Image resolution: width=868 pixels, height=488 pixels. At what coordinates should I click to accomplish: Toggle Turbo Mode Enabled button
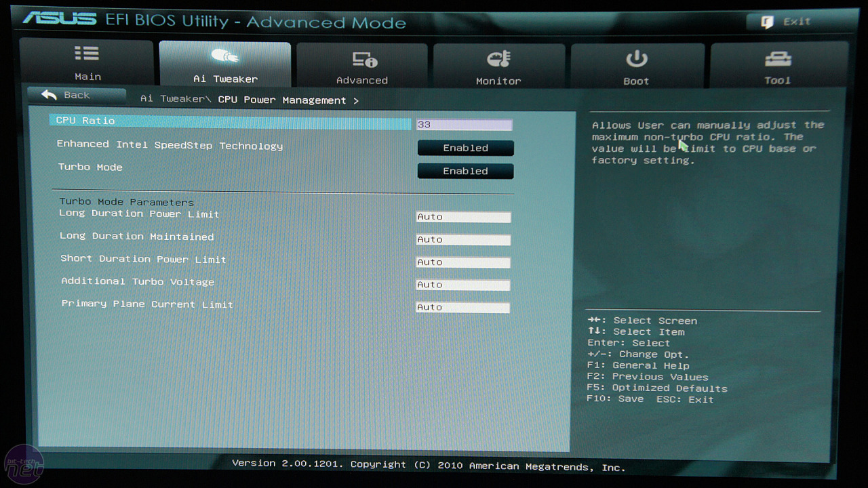point(465,171)
